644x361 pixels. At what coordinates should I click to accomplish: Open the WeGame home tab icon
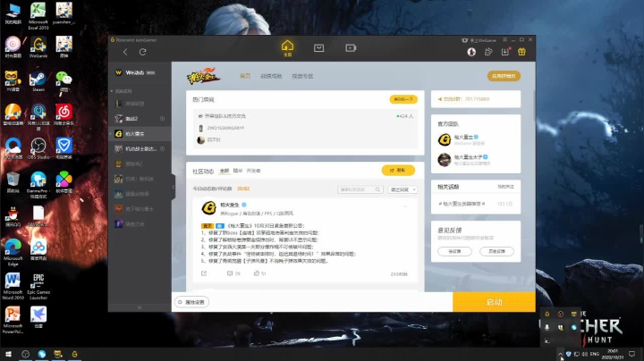[x=287, y=48]
